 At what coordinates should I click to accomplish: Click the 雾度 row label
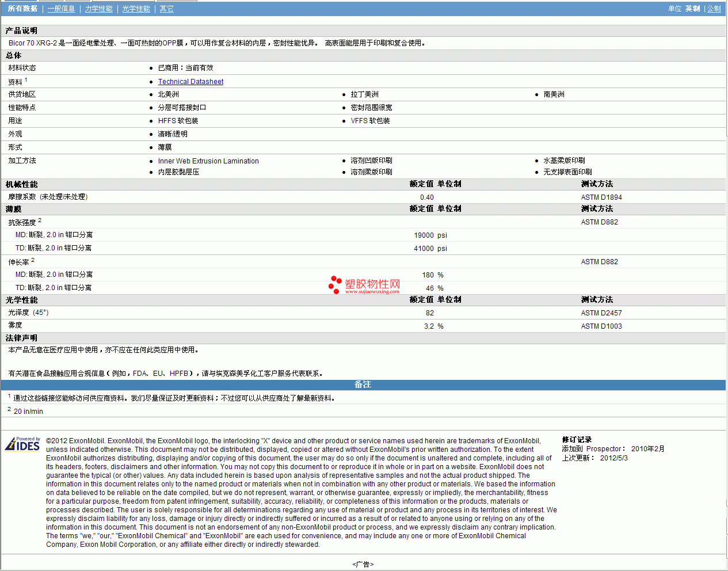(x=15, y=326)
